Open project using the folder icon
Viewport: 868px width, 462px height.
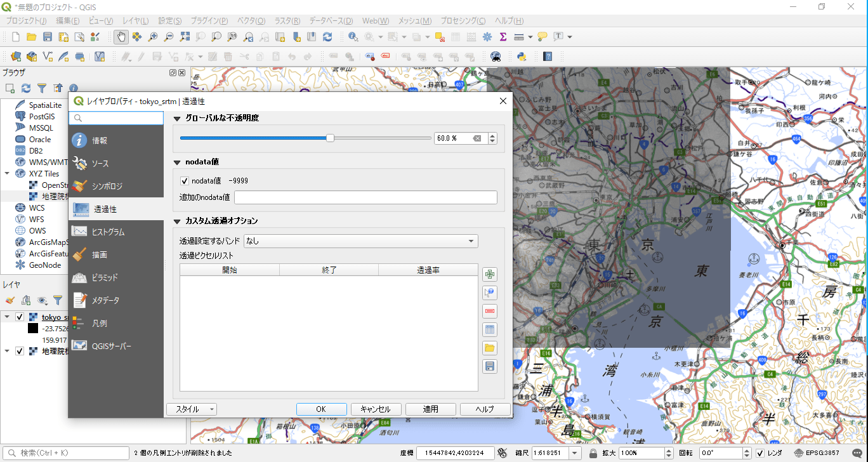31,37
